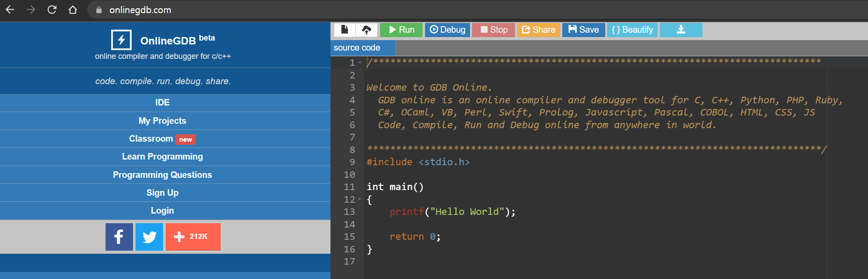This screenshot has height=279, width=868.
Task: Run the program
Action: point(401,30)
